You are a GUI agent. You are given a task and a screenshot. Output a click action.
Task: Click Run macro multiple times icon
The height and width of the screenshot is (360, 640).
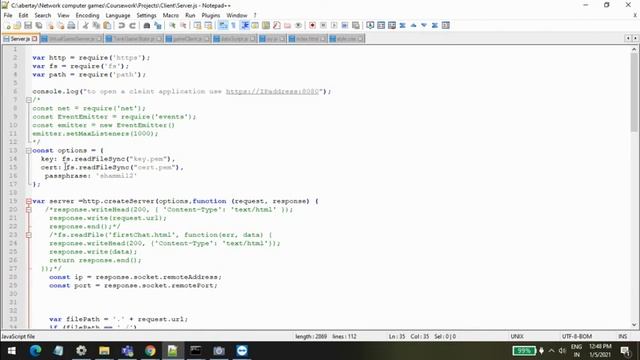point(345,26)
